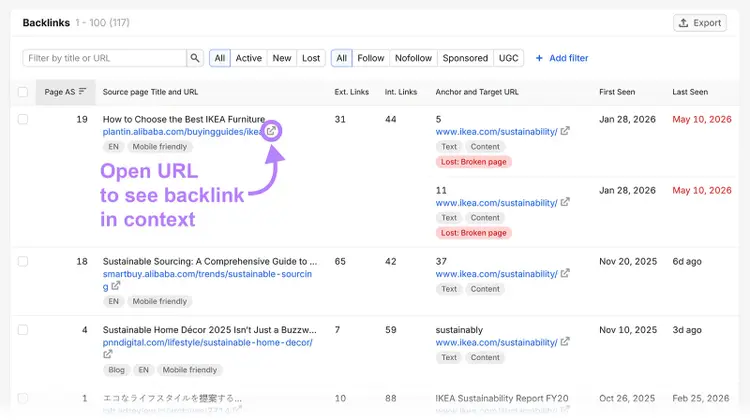Click the Source page Title and URL header
Image resolution: width=750 pixels, height=420 pixels.
[150, 92]
